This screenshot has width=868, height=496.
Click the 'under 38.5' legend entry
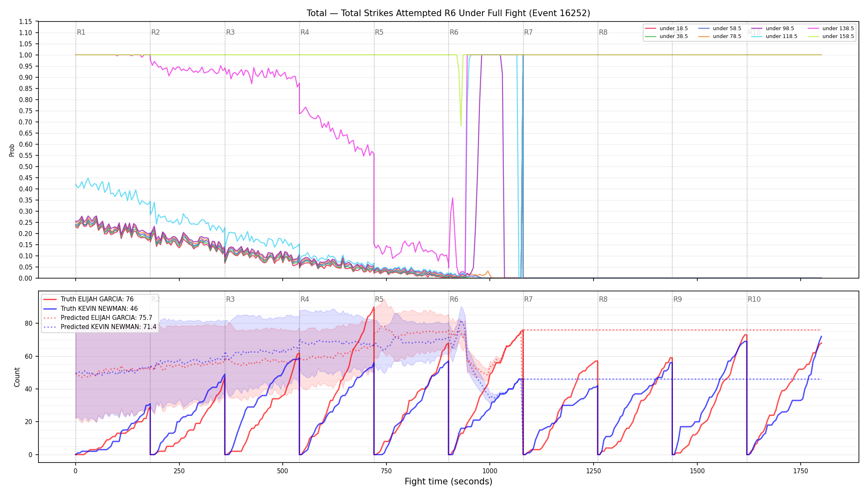point(666,36)
